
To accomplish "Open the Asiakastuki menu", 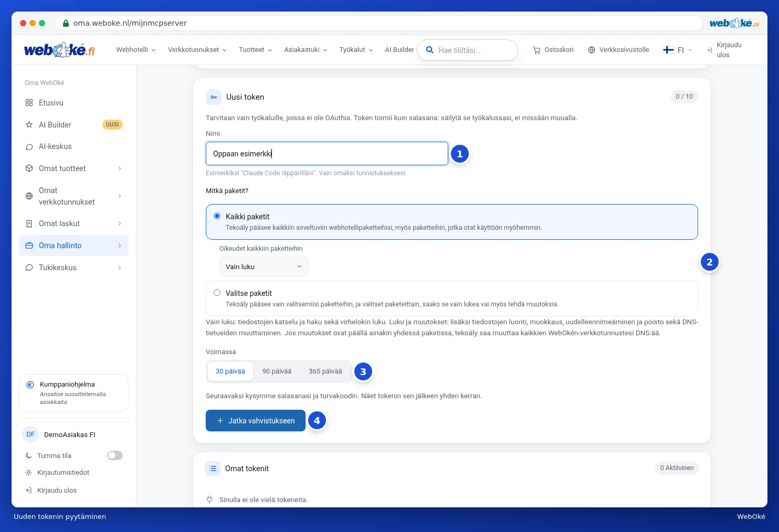I will [306, 50].
